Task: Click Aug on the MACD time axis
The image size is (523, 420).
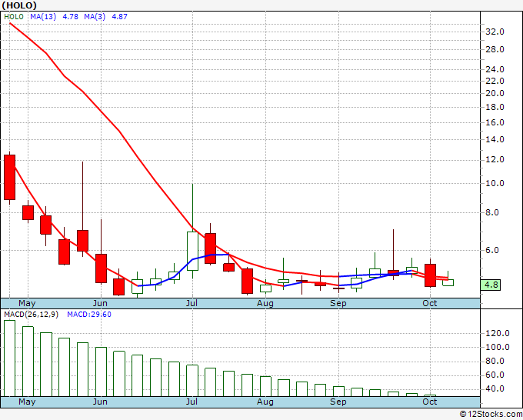Action: coord(265,402)
